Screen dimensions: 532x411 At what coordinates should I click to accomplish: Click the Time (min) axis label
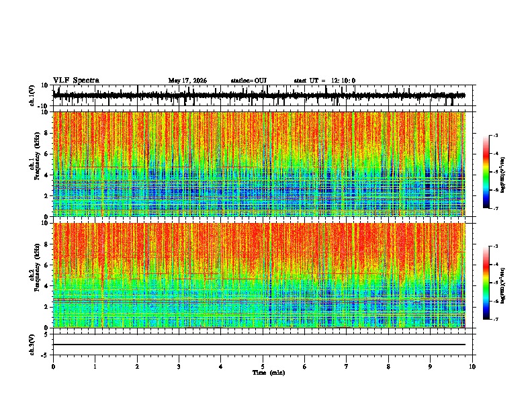[269, 373]
